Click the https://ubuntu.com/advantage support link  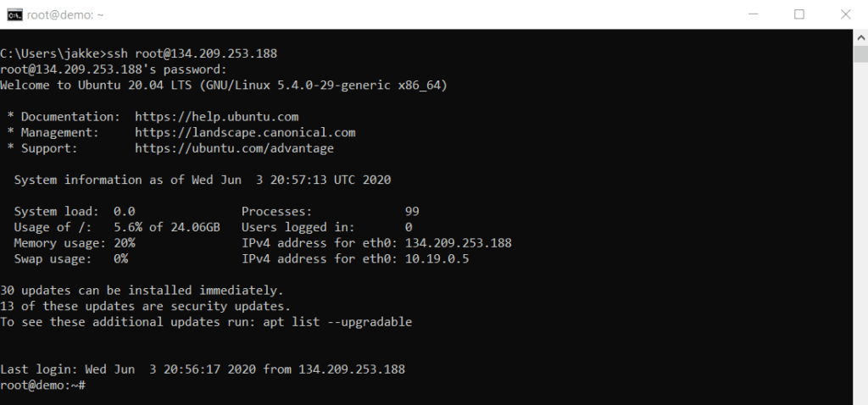point(234,148)
